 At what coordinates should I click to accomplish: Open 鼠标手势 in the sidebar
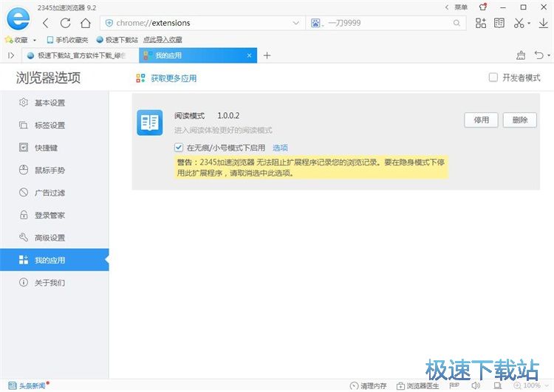(x=55, y=171)
